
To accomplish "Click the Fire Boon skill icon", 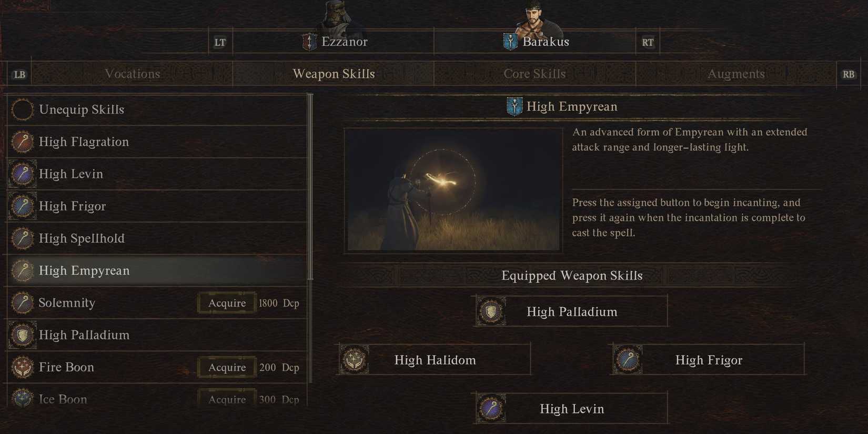I will coord(22,367).
